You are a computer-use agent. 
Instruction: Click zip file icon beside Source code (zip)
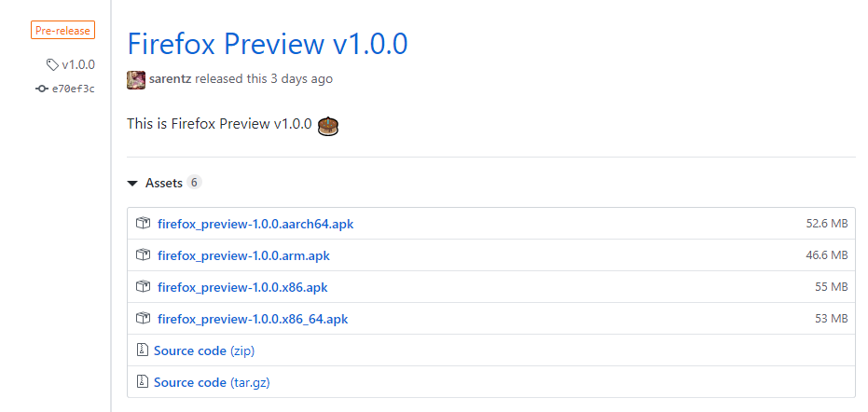tap(143, 350)
